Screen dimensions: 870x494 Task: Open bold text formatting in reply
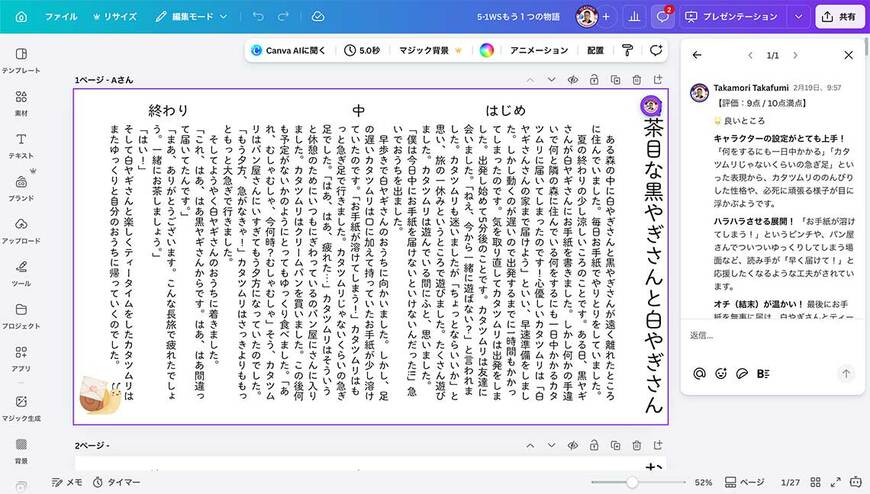pyautogui.click(x=763, y=374)
